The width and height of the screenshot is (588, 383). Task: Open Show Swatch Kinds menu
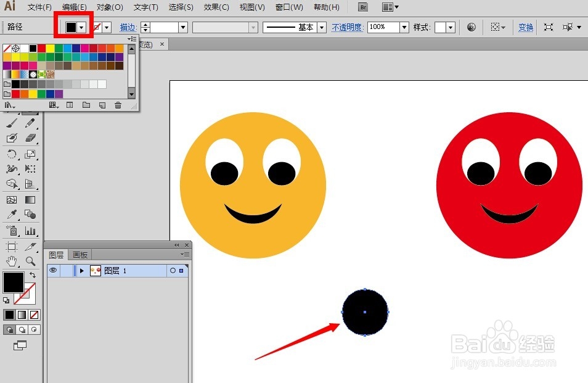coord(54,105)
